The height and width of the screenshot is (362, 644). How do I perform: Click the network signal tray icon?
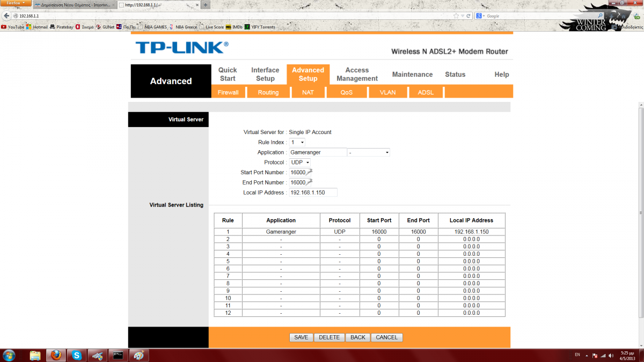point(602,355)
